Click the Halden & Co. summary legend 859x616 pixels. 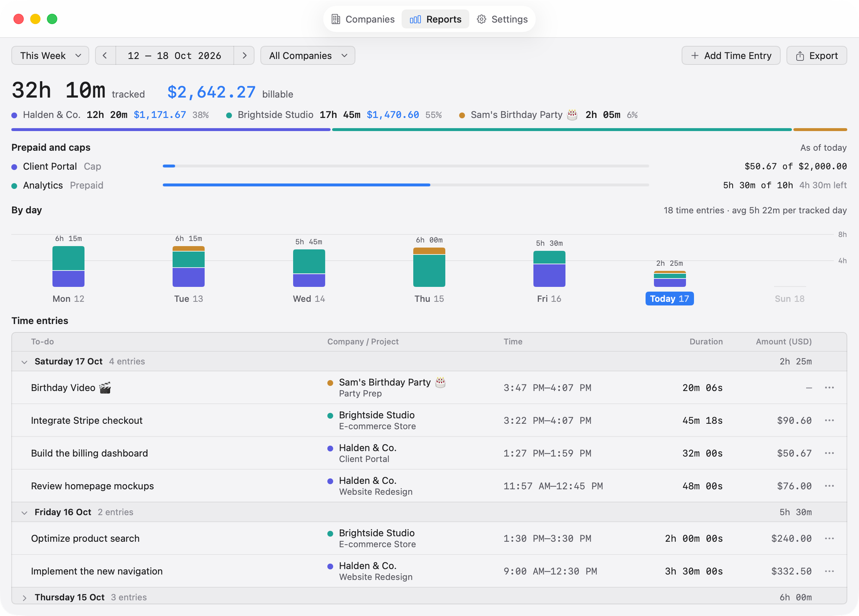pyautogui.click(x=110, y=115)
